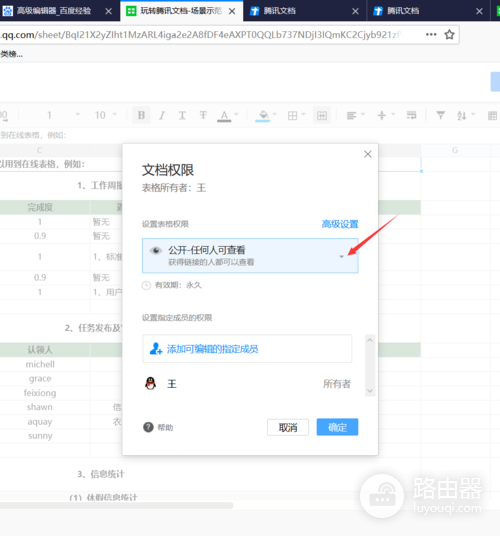500x536 pixels.
Task: Close the 玩转腾讯文档 browser tab
Action: [232, 11]
